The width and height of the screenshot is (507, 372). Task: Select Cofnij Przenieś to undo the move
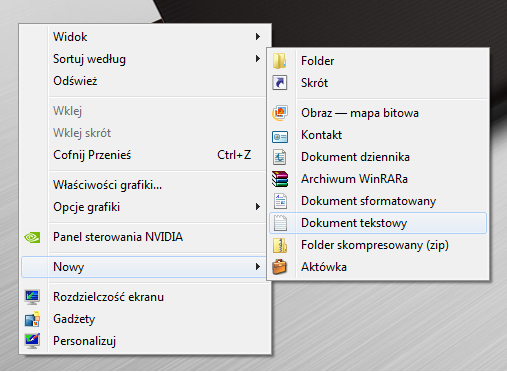pos(145,155)
